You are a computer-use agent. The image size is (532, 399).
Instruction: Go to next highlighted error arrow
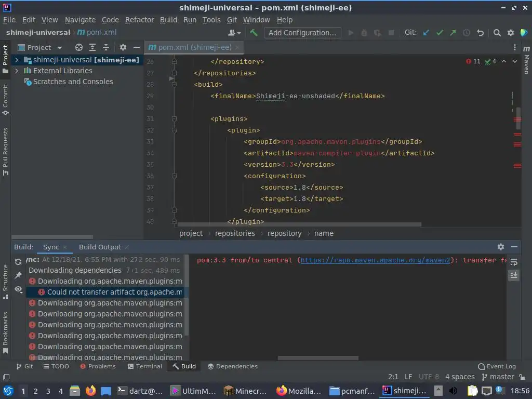pyautogui.click(x=515, y=61)
